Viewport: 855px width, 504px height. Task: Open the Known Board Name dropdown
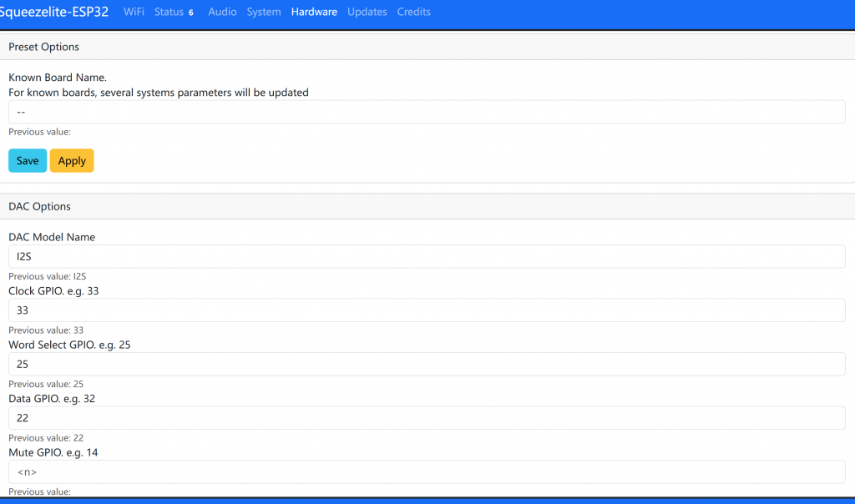[427, 112]
